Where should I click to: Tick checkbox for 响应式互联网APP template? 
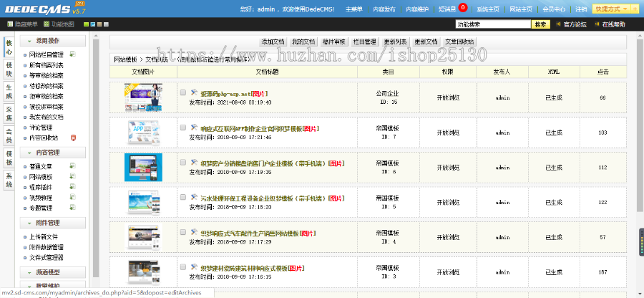tap(183, 128)
